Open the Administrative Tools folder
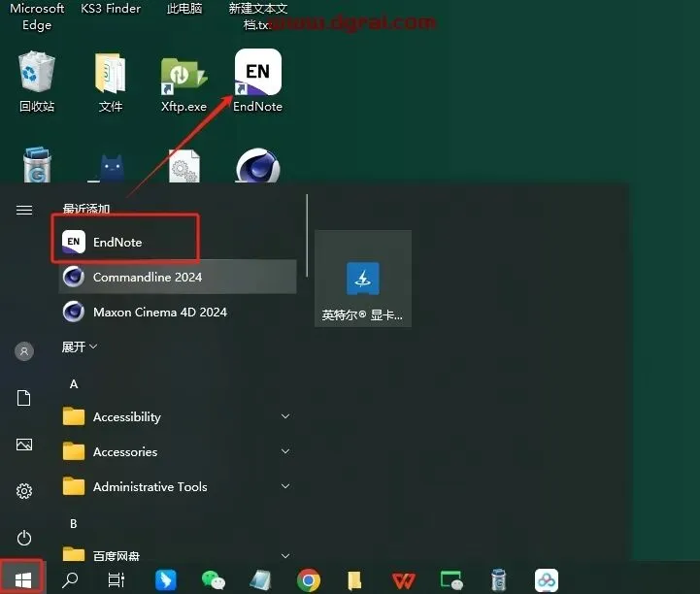This screenshot has height=594, width=700. tap(178, 486)
